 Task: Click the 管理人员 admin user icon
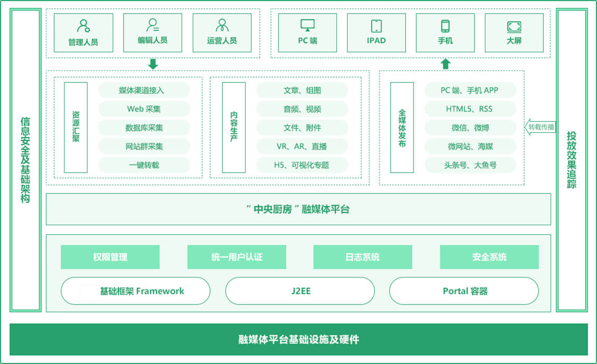(x=83, y=26)
